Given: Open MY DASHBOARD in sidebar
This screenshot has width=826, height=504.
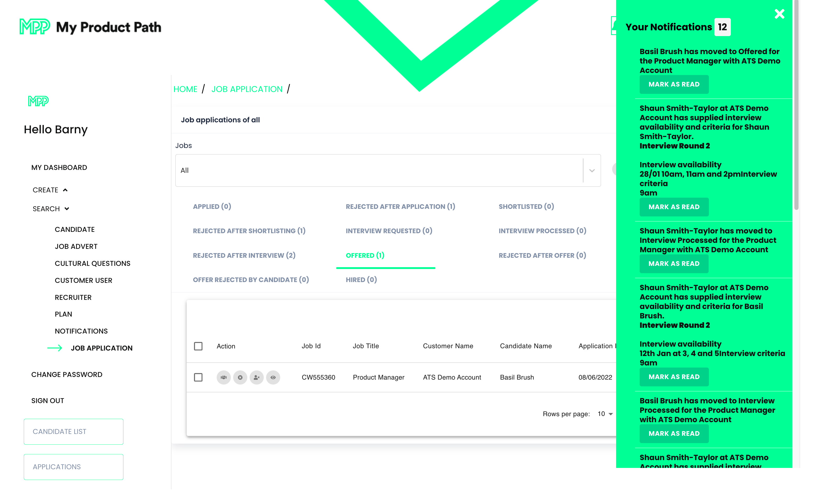Looking at the screenshot, I should [59, 167].
